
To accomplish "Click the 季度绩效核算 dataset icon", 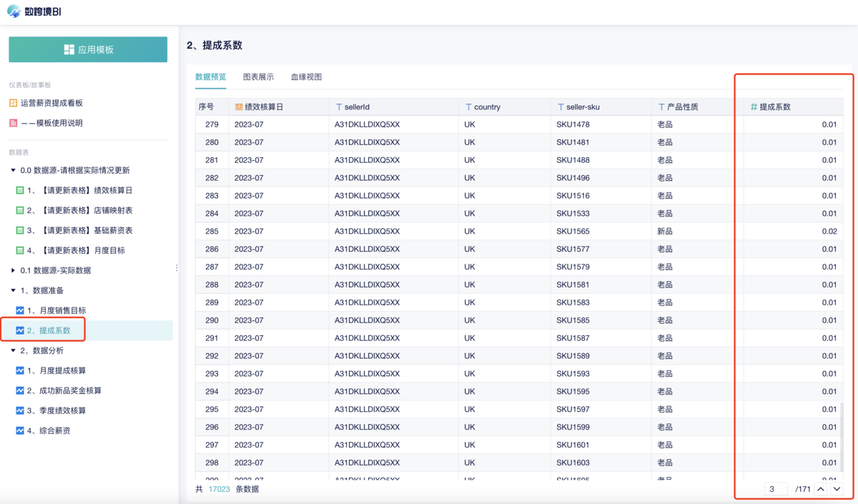I will (x=20, y=410).
